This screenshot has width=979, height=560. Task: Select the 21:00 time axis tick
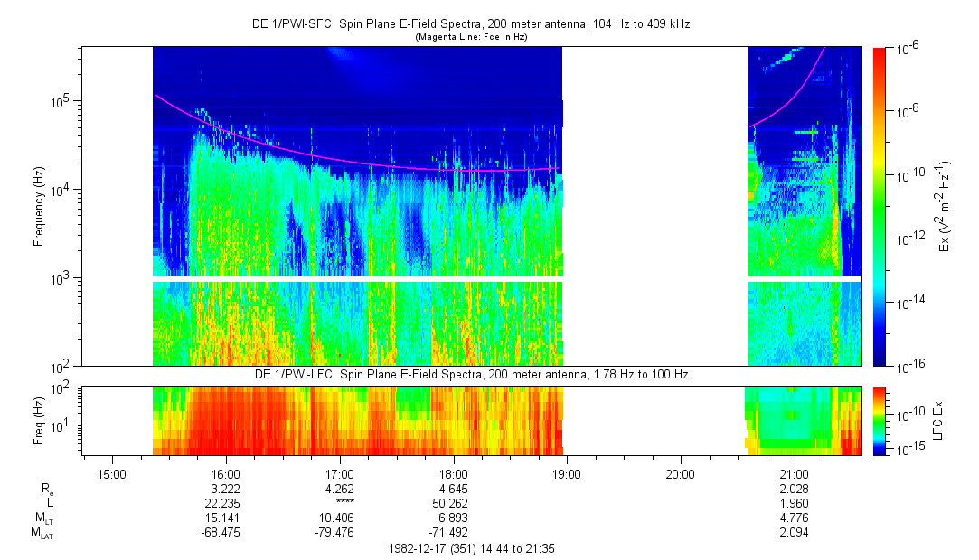(794, 473)
